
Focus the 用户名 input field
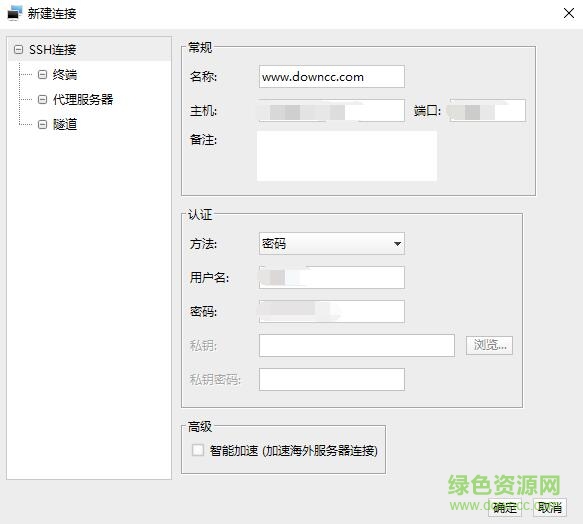332,277
